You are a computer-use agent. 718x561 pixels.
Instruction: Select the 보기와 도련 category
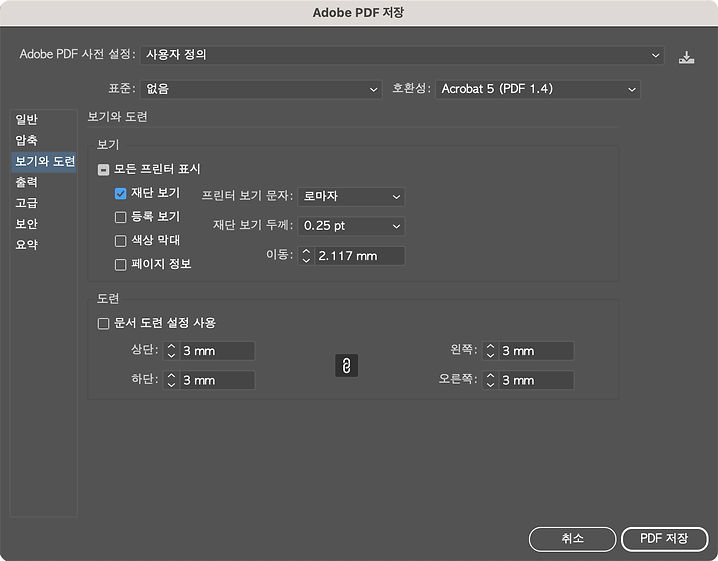(x=44, y=161)
